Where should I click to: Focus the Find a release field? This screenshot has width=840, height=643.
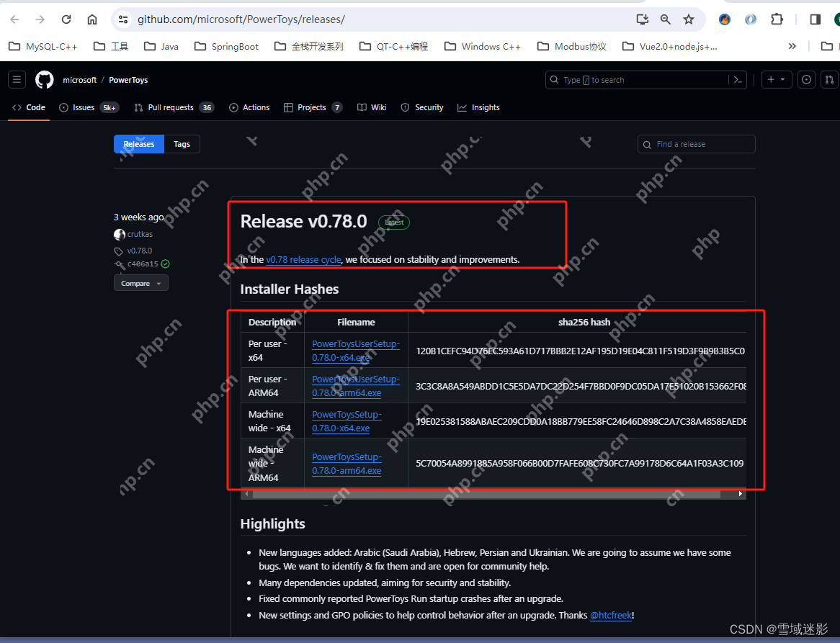tap(702, 144)
